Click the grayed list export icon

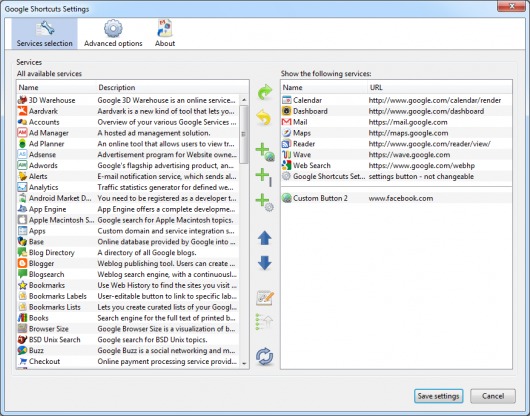click(x=264, y=322)
